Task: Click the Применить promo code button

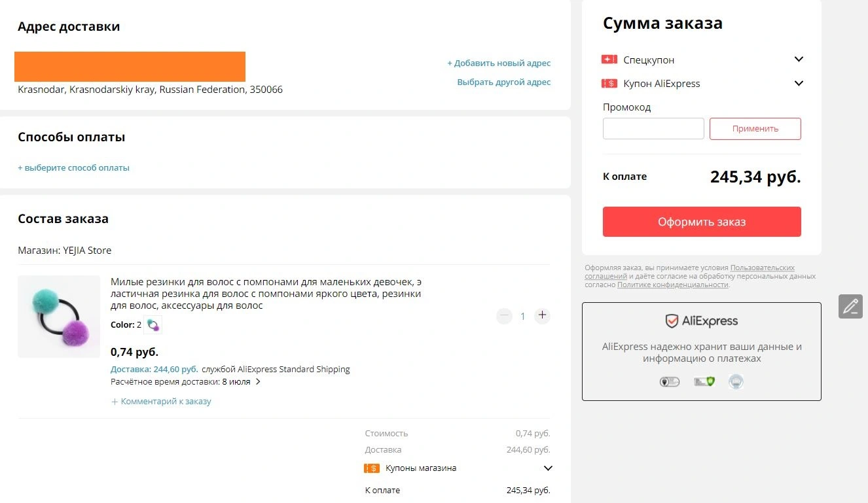Action: point(755,129)
